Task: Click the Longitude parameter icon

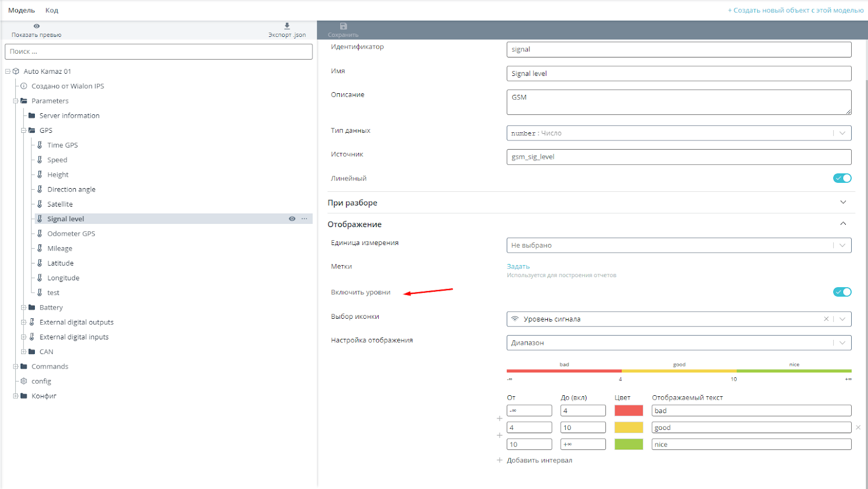Action: pyautogui.click(x=40, y=278)
